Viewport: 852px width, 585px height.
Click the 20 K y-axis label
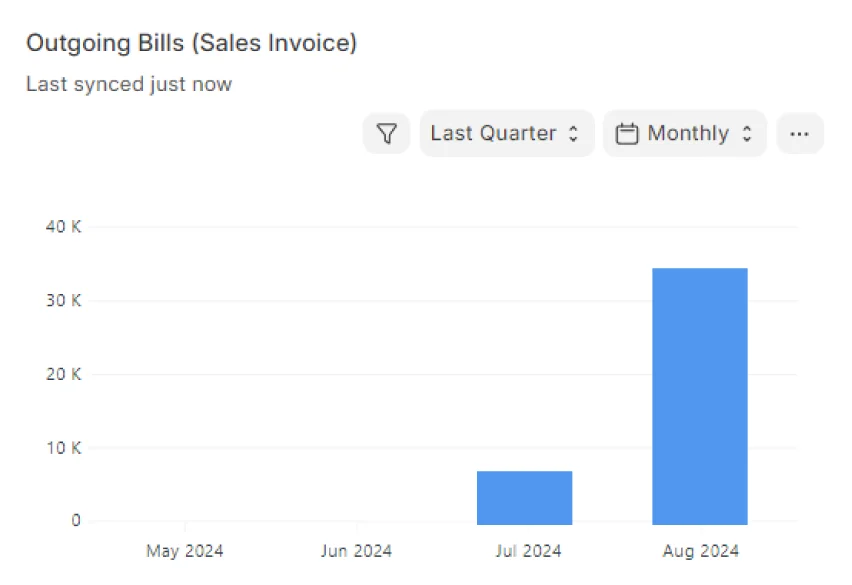(63, 374)
